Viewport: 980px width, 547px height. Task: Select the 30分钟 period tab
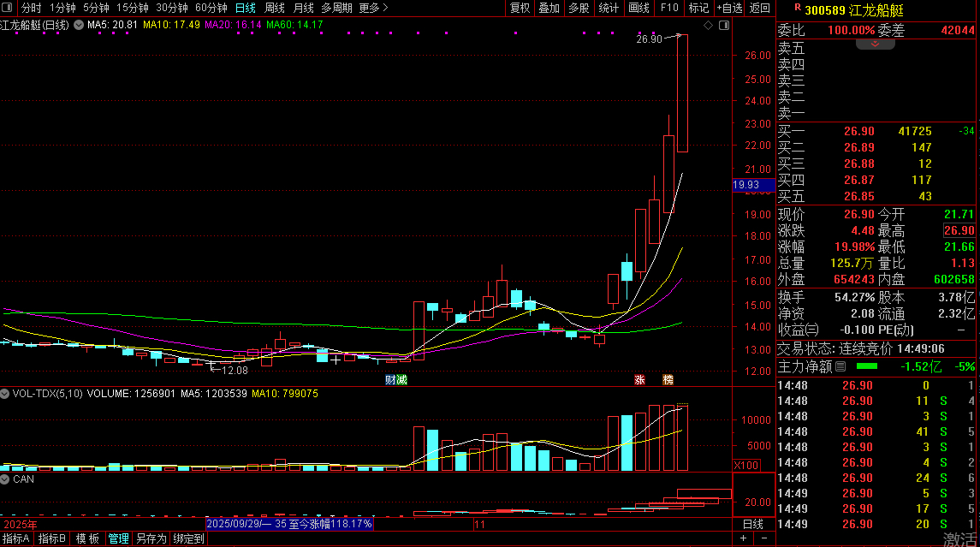point(172,8)
